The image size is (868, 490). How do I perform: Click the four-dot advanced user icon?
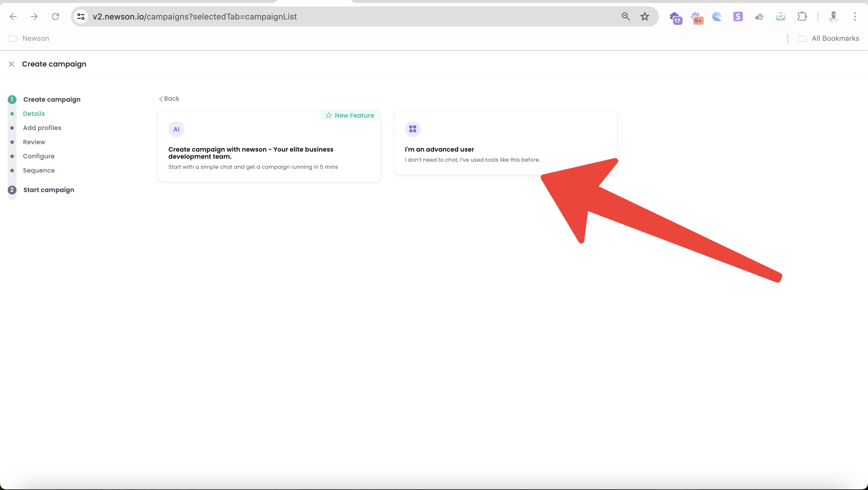coord(413,129)
